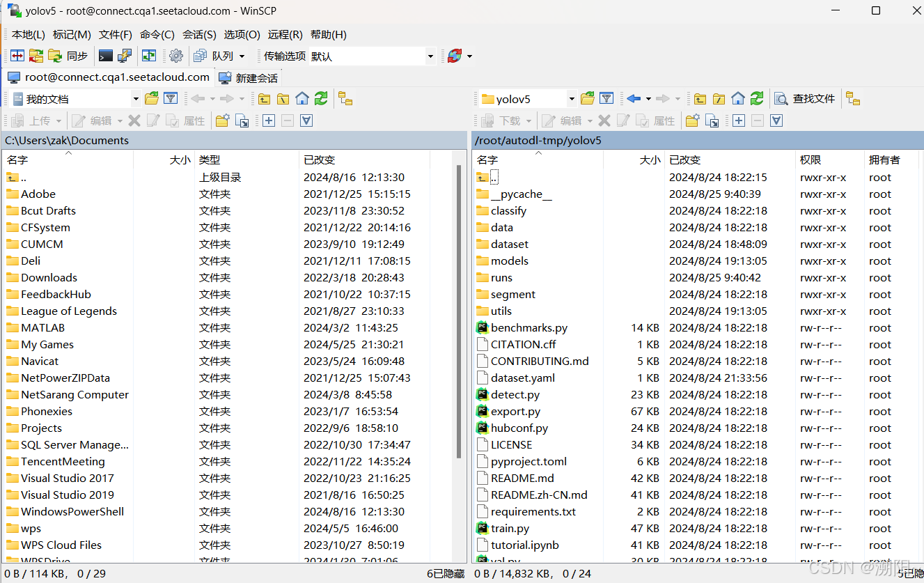Click the Preferences gear icon
This screenshot has width=924, height=583.
tap(176, 56)
